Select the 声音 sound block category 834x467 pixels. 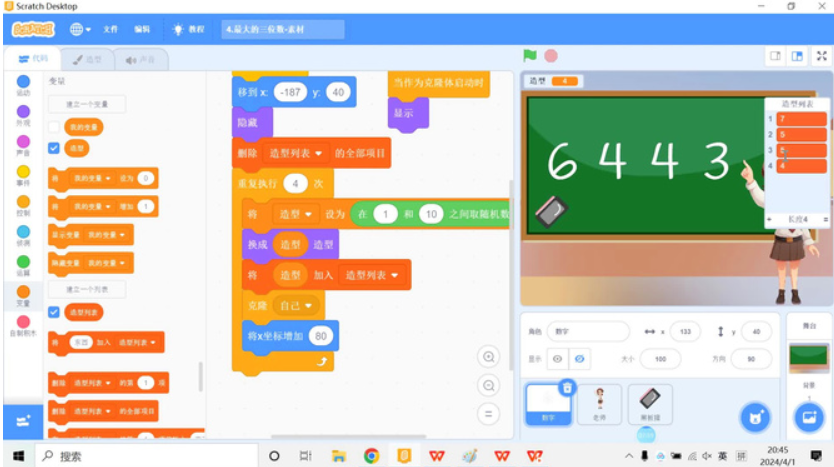(x=23, y=146)
